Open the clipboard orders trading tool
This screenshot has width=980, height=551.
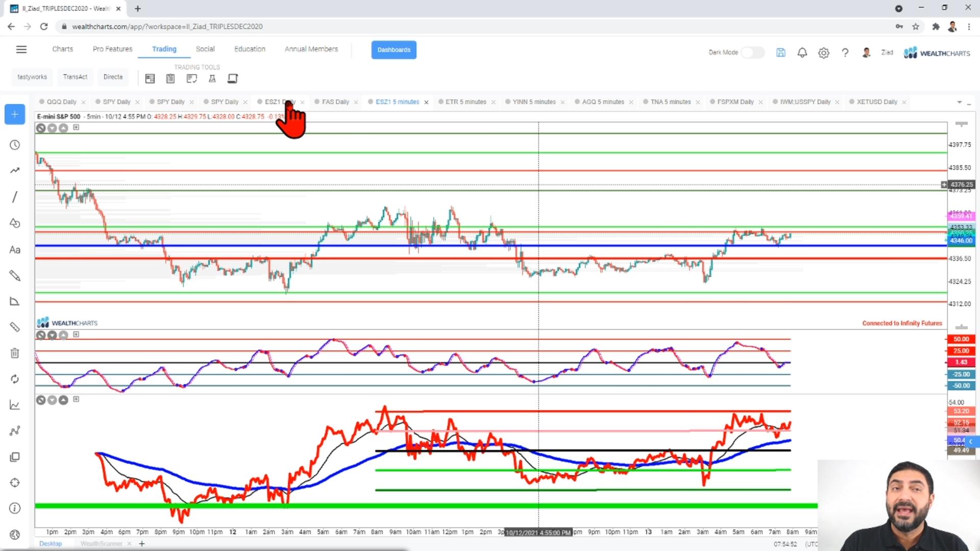tap(170, 79)
